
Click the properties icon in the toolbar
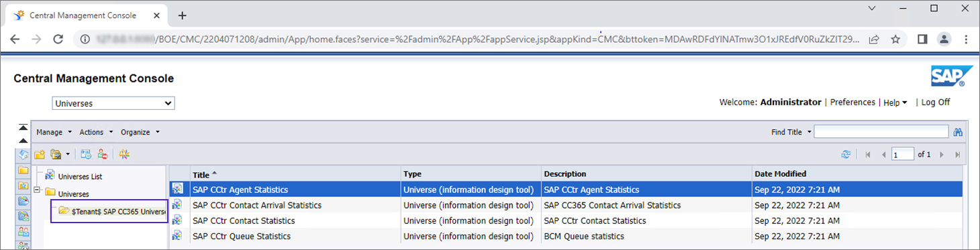(86, 154)
